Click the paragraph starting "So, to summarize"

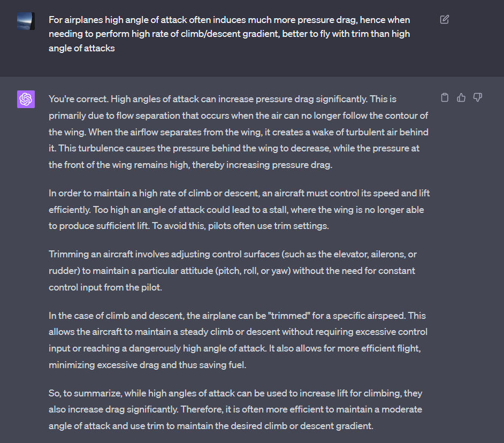tap(235, 409)
